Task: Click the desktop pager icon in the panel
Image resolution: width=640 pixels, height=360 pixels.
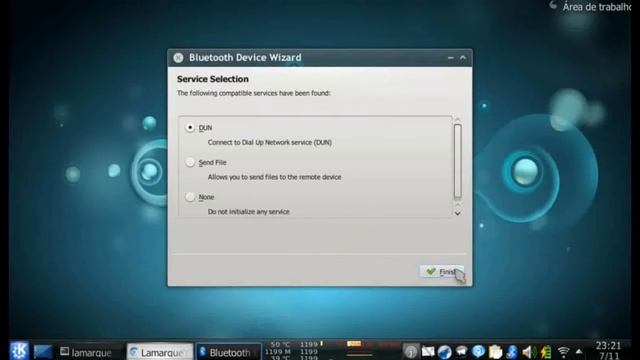Action: click(43, 351)
